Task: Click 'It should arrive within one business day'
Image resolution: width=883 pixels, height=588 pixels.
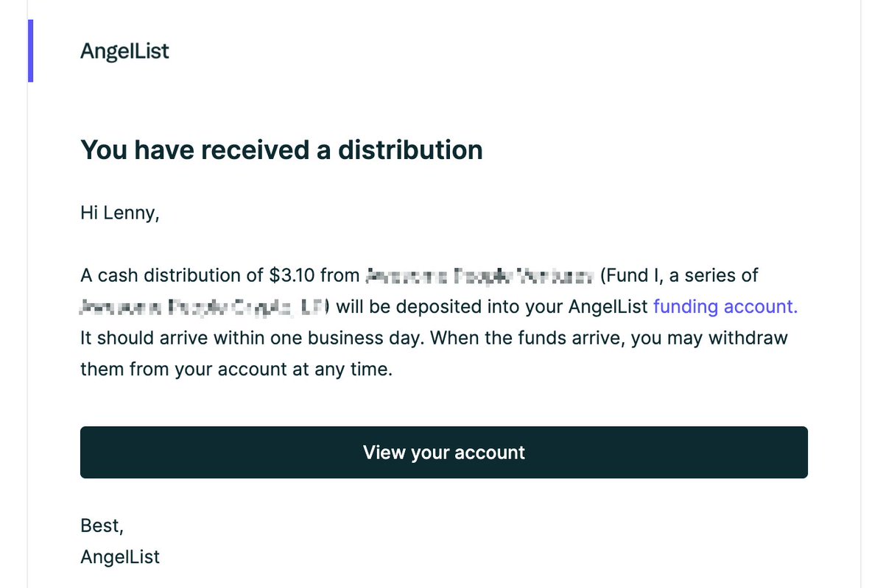Action: pos(251,339)
